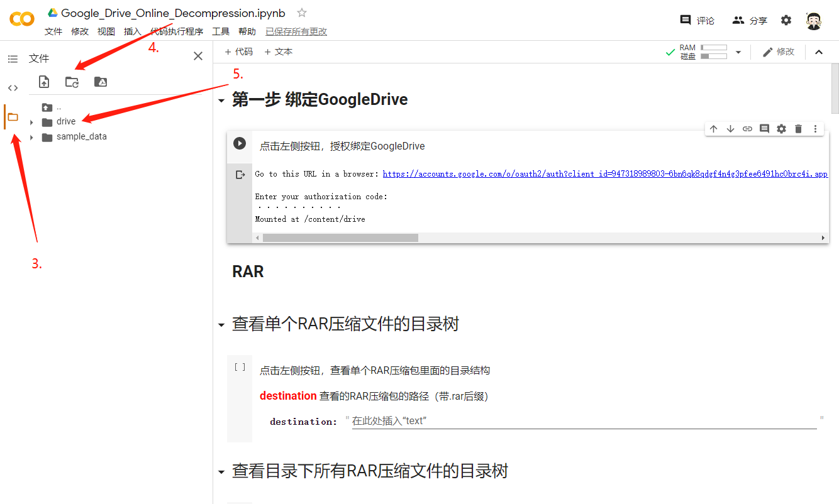The height and width of the screenshot is (504, 839).
Task: Collapse the header with the up chevron
Action: 819,52
